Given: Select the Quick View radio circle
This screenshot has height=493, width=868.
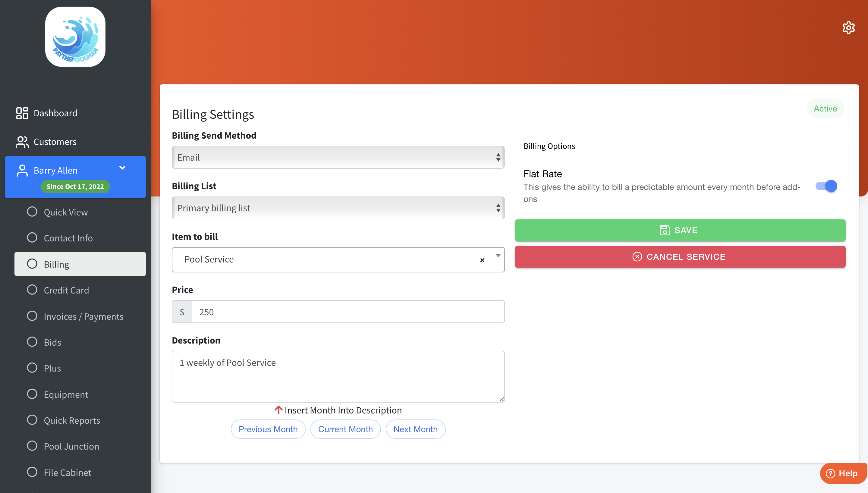Looking at the screenshot, I should tap(32, 212).
